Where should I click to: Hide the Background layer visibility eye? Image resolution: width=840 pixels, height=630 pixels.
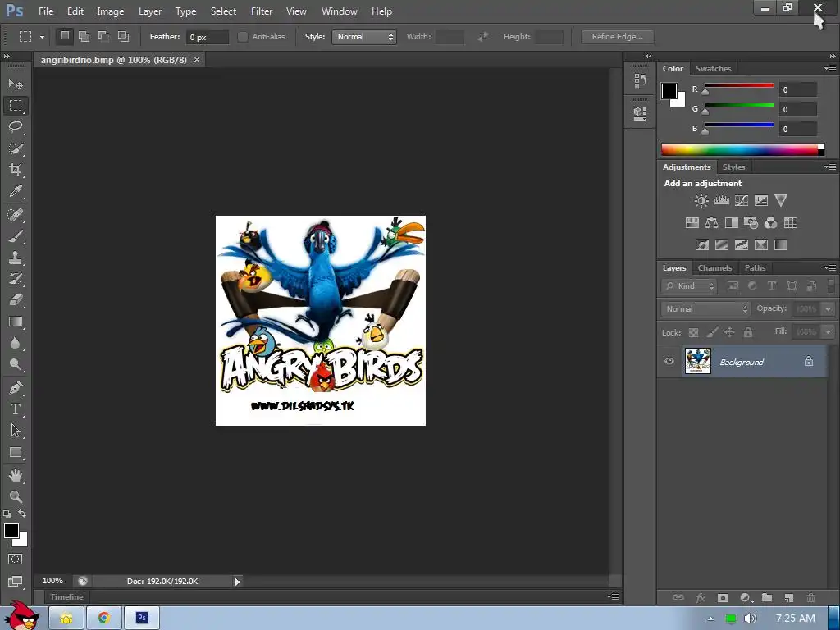click(669, 361)
